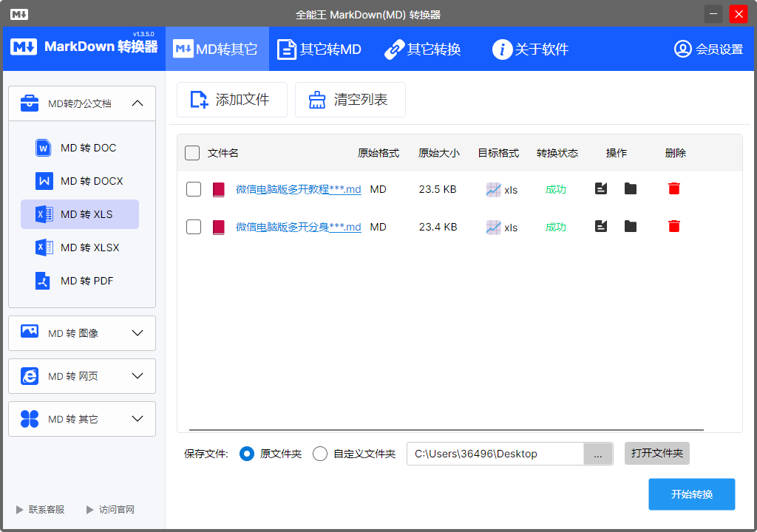757x532 pixels.
Task: Click the Excel icon next to MD 转 XLSX
Action: point(44,248)
